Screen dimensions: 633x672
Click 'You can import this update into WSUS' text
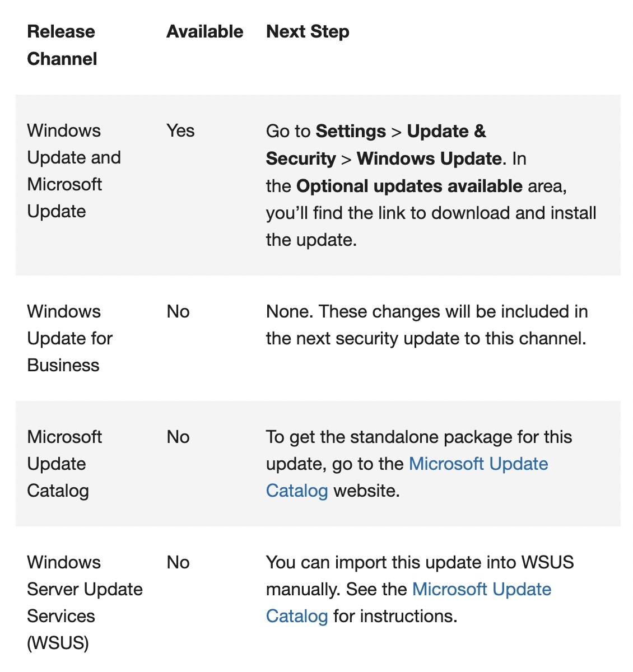click(420, 562)
